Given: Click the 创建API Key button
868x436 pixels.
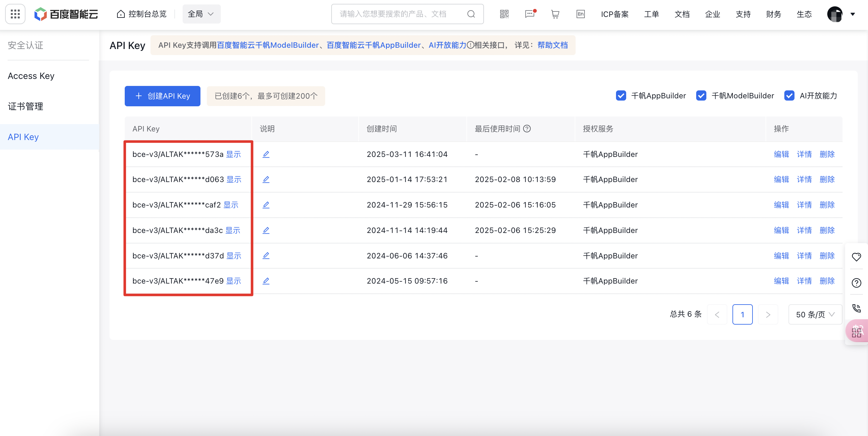Looking at the screenshot, I should coord(162,96).
